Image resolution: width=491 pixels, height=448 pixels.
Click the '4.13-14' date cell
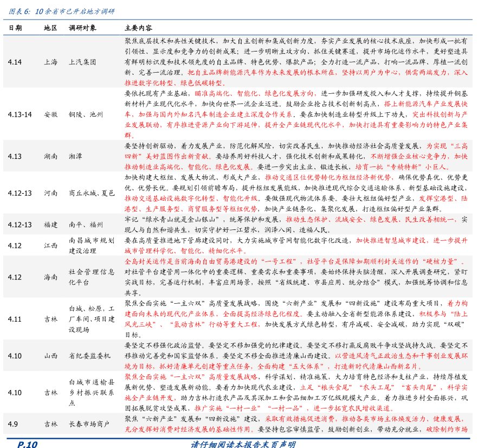(20, 114)
